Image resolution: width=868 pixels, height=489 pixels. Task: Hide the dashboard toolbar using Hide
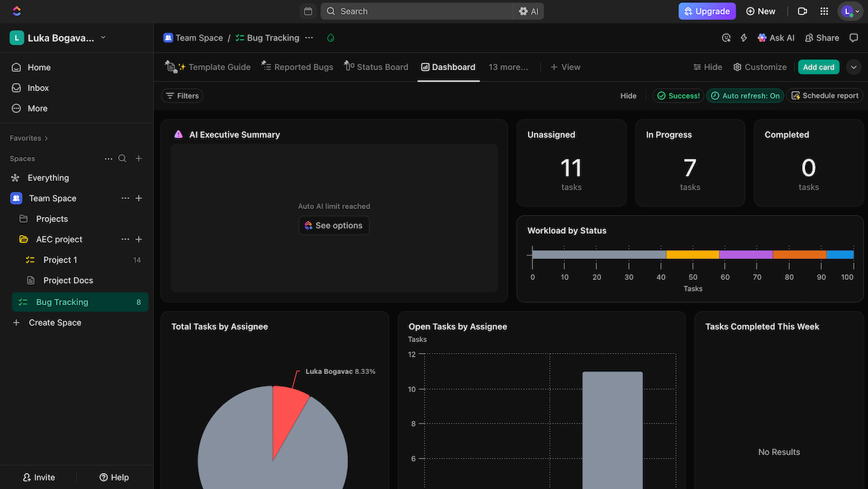(x=628, y=95)
